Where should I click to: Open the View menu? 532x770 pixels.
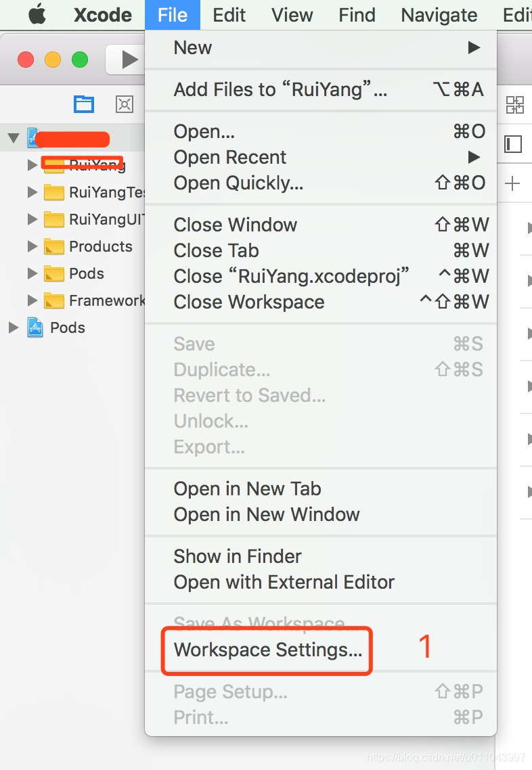[x=292, y=15]
